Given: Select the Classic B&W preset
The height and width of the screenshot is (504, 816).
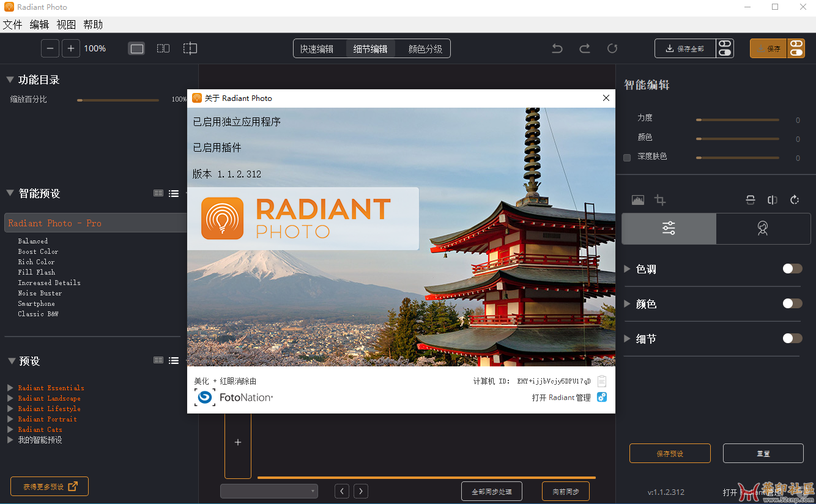Looking at the screenshot, I should (38, 314).
